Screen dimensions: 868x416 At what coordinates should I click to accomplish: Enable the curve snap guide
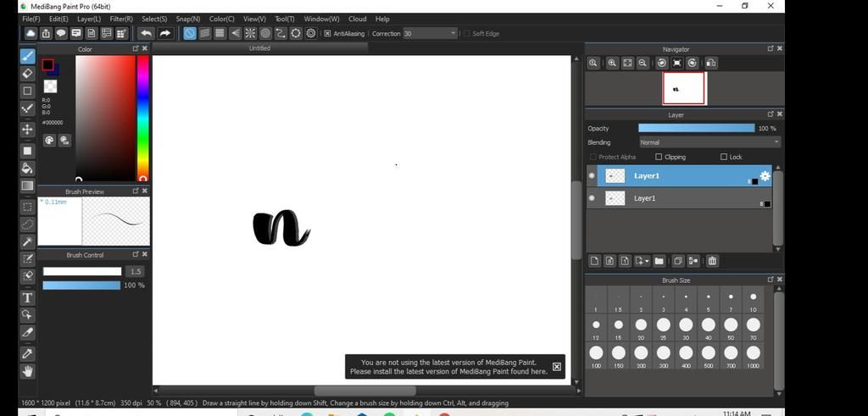click(x=281, y=33)
